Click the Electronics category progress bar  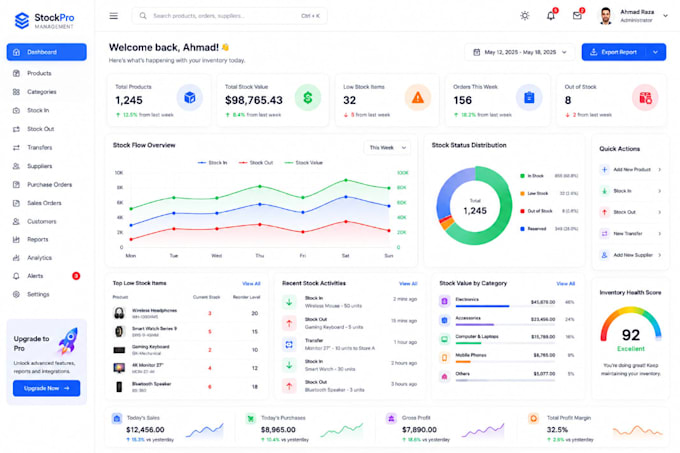505,306
